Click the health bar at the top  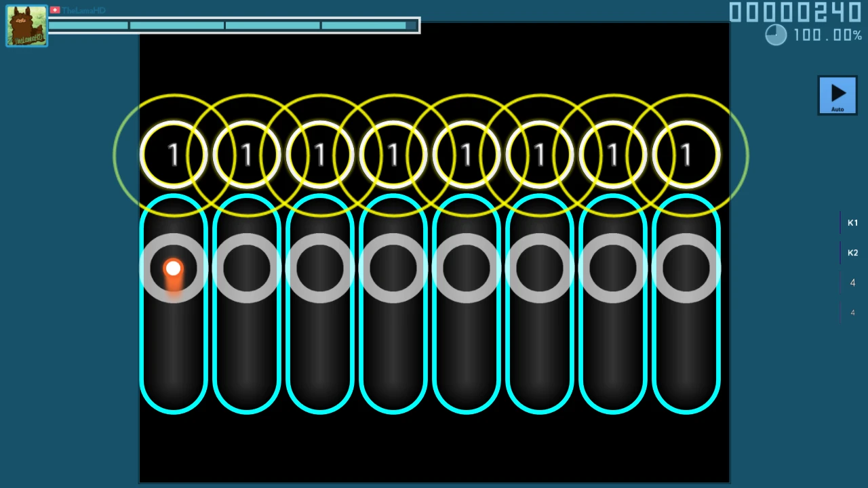tap(233, 26)
